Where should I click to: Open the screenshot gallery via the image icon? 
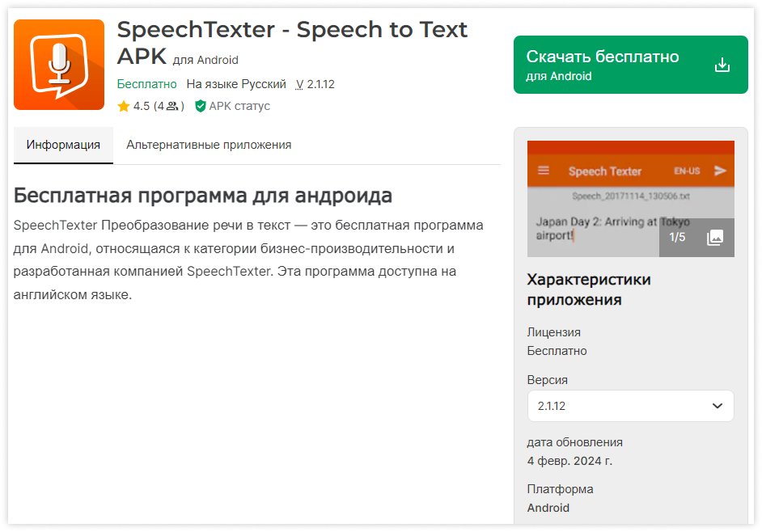(715, 237)
